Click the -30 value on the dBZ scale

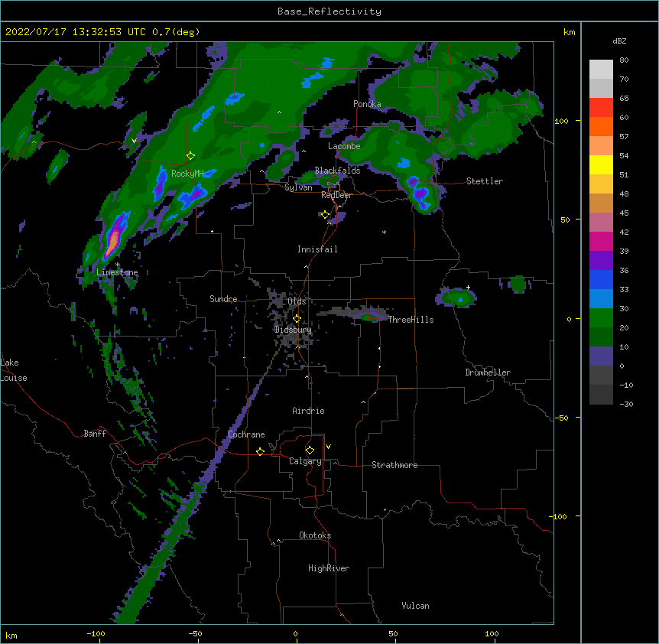click(626, 404)
